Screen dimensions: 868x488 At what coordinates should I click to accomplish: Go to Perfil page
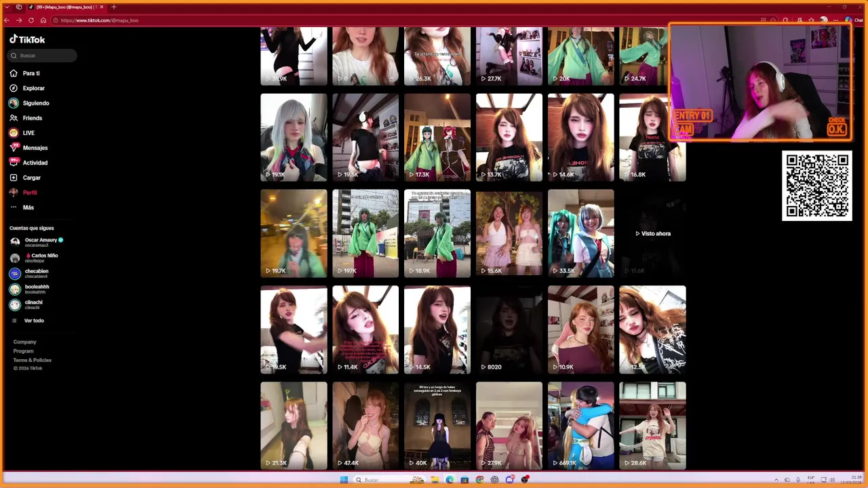30,192
